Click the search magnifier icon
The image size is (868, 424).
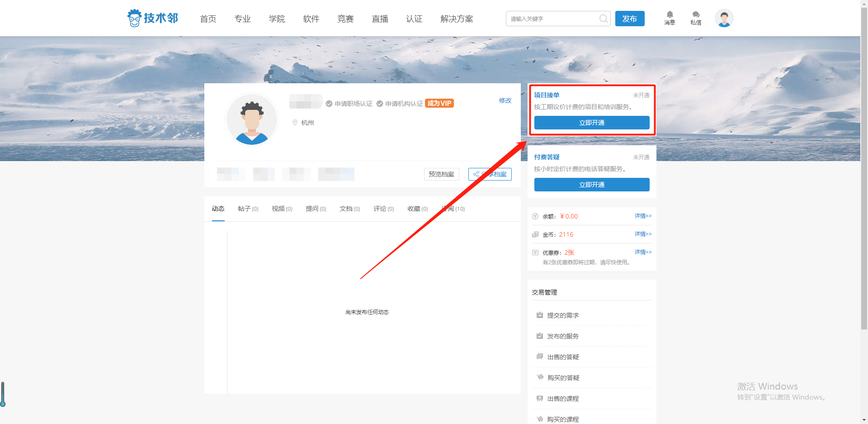603,19
